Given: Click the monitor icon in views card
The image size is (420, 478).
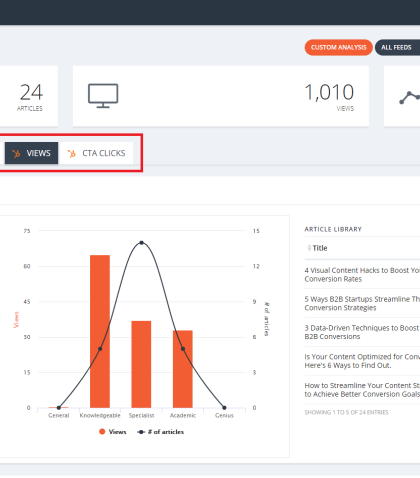Looking at the screenshot, I should (x=103, y=96).
